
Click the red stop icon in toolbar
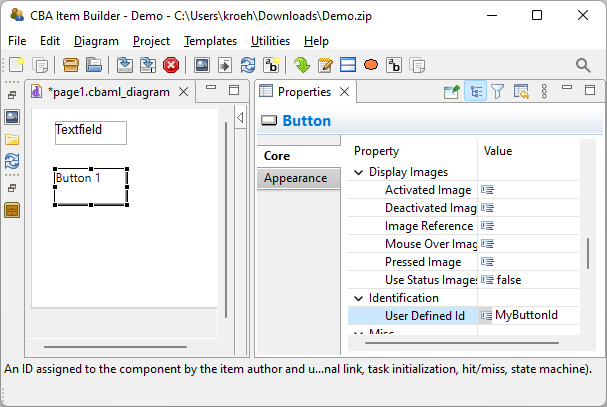(x=171, y=65)
